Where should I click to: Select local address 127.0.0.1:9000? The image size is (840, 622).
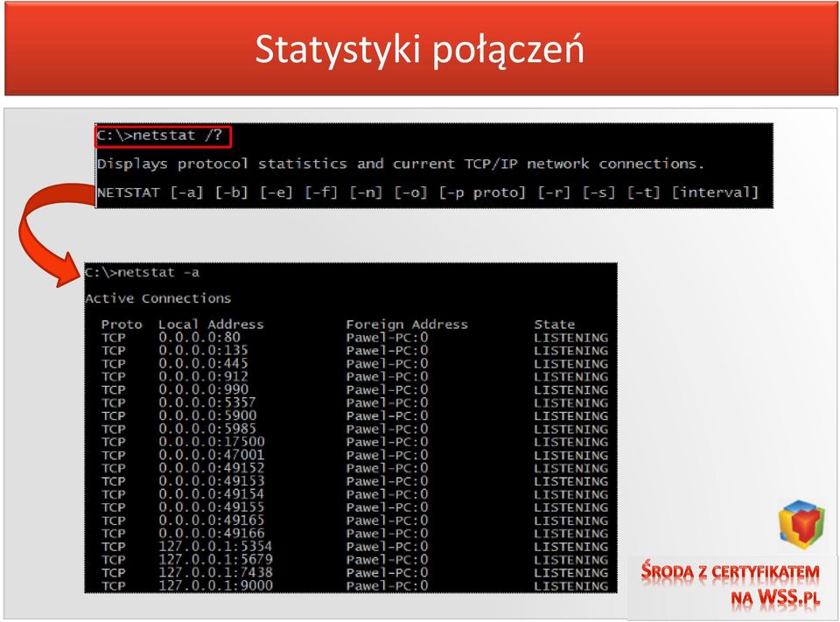pos(215,585)
